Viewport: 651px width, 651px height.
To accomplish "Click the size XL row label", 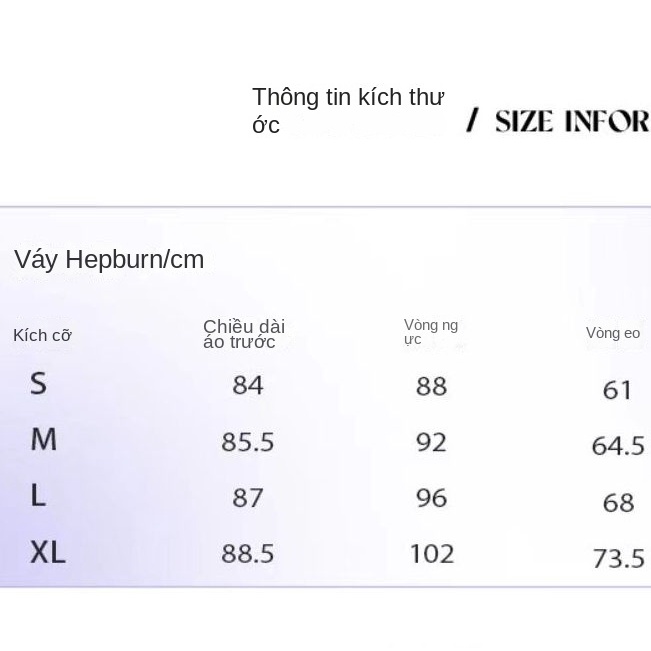I will click(47, 551).
